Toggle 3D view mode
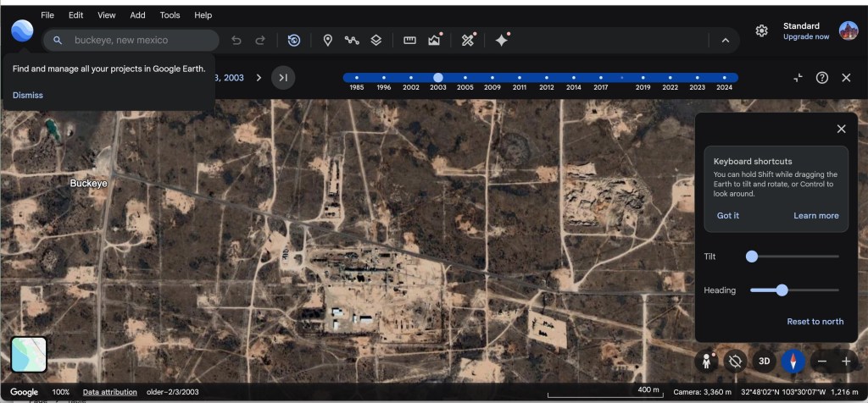Screen dimensions: 868x403 click(764, 361)
